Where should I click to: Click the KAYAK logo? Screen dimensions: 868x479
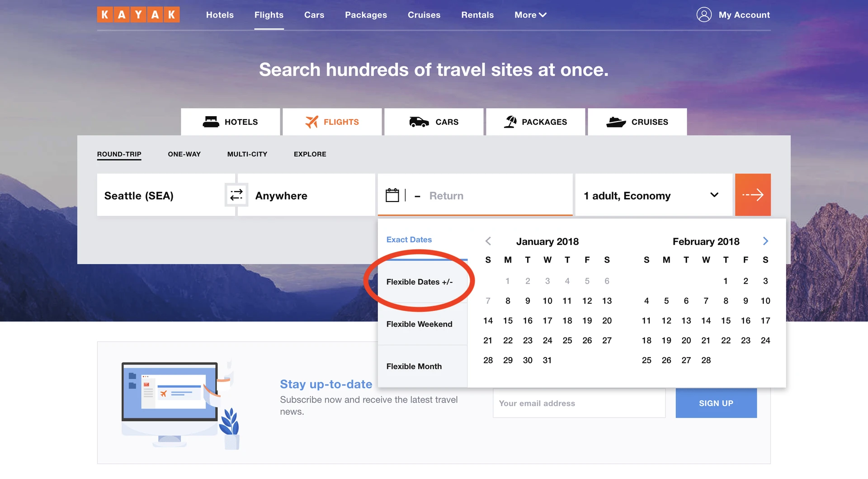click(x=138, y=14)
